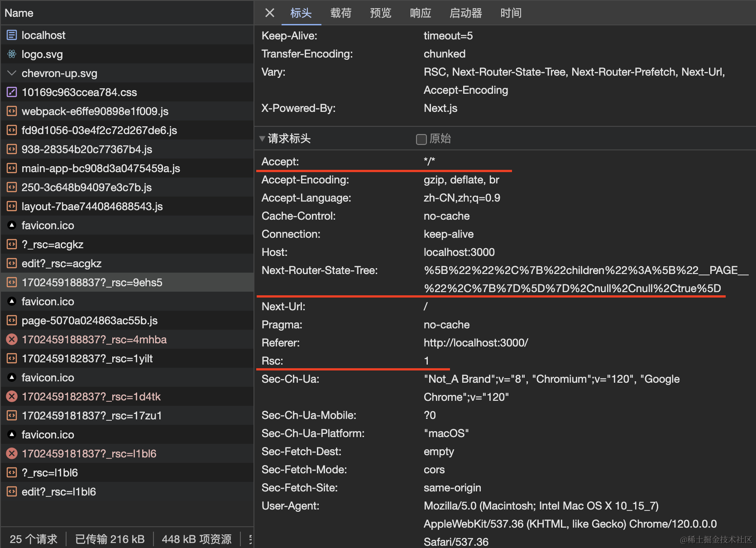Screen dimensions: 756x548
Task: Click the red error icon for 1702459188837?_rsc=4mhba
Action: [12, 339]
